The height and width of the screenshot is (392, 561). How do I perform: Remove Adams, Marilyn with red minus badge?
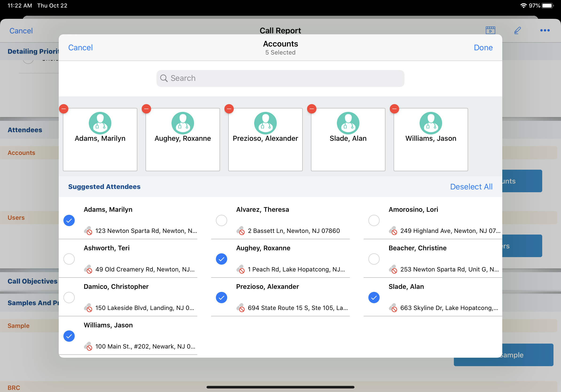point(64,109)
